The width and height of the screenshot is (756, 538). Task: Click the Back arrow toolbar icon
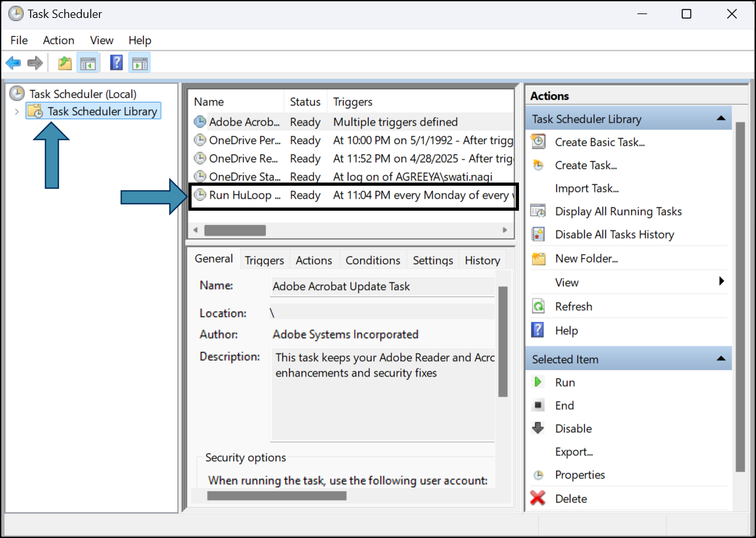(13, 63)
